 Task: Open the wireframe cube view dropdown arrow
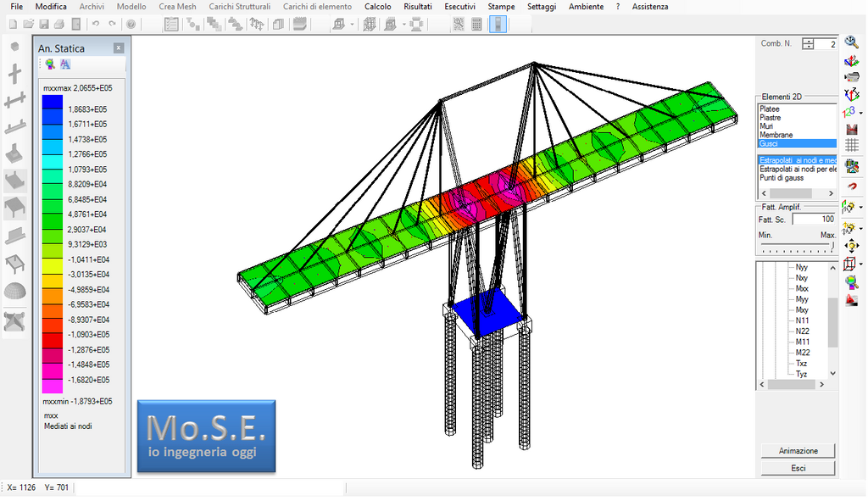pyautogui.click(x=861, y=264)
